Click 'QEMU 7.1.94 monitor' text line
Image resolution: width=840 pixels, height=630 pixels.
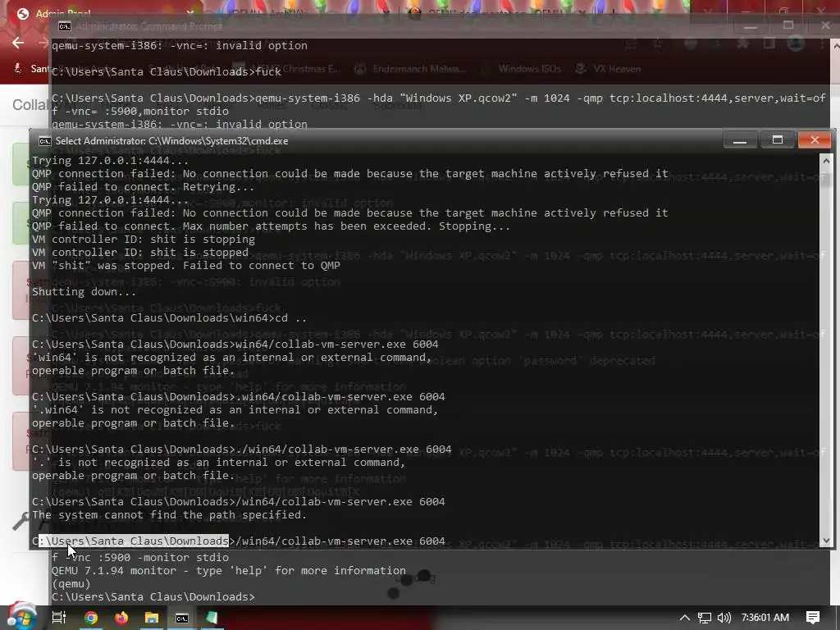pos(229,571)
